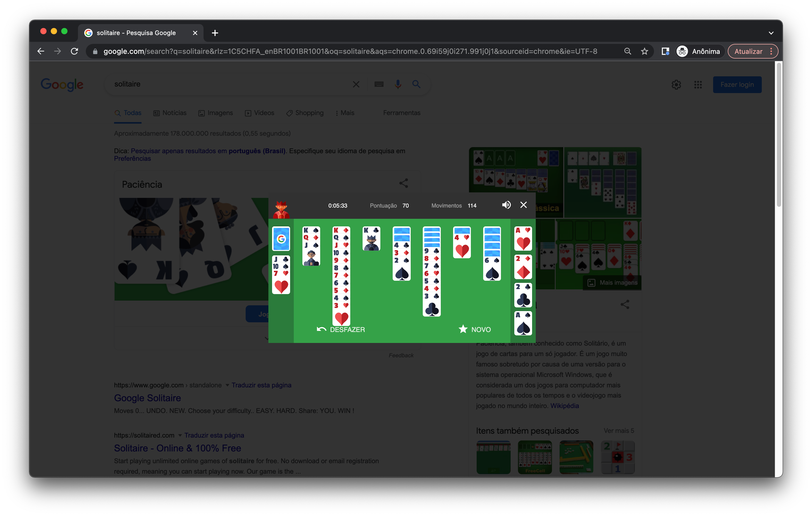Select the Ace of hearts foundation
This screenshot has width=812, height=516.
[x=523, y=239]
